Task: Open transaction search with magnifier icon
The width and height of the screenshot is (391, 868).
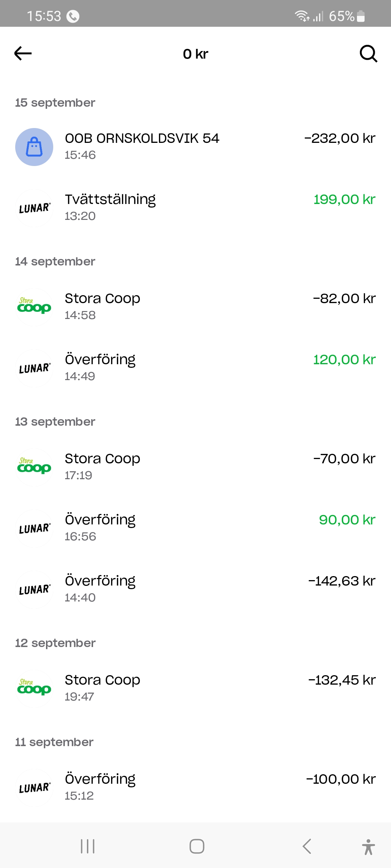Action: coord(368,54)
